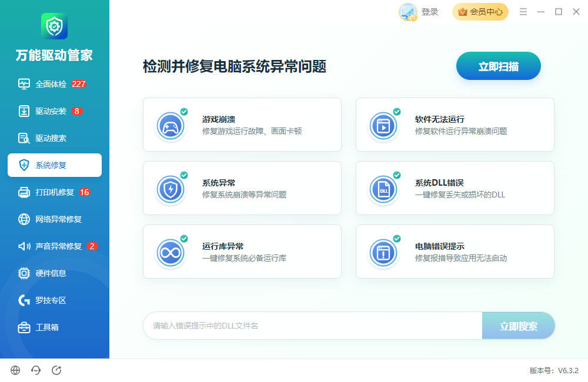The width and height of the screenshot is (588, 382).
Task: Click the 工具箱 briefcase icon
Action: pos(24,327)
